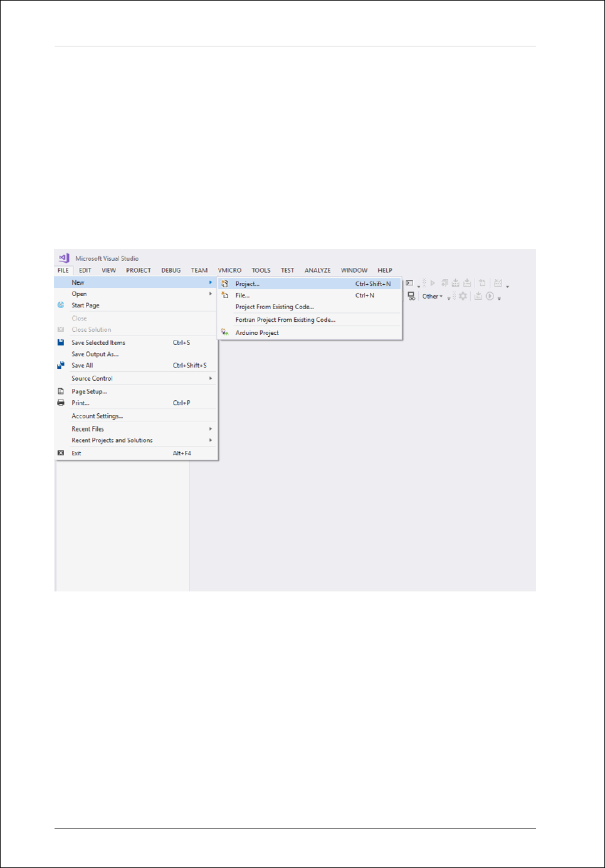Expand Recent Projects and Solutions submenu arrow
605x868 pixels.
click(211, 440)
